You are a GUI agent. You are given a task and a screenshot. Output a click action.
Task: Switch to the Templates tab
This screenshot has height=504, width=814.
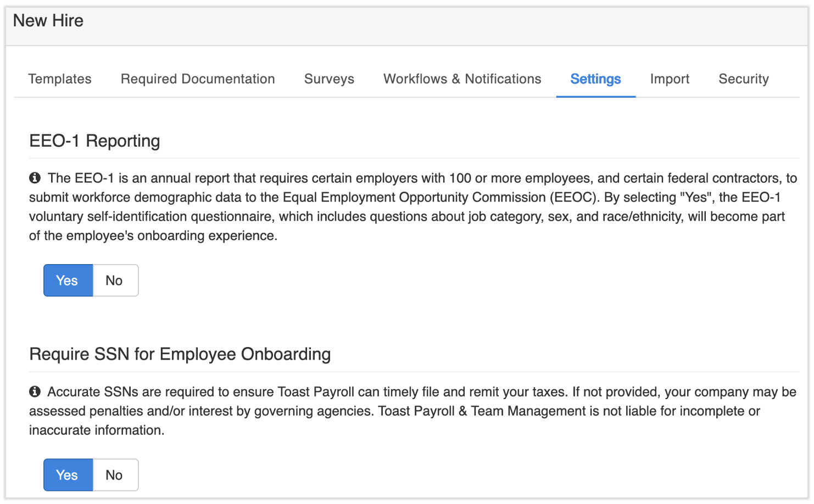point(60,79)
